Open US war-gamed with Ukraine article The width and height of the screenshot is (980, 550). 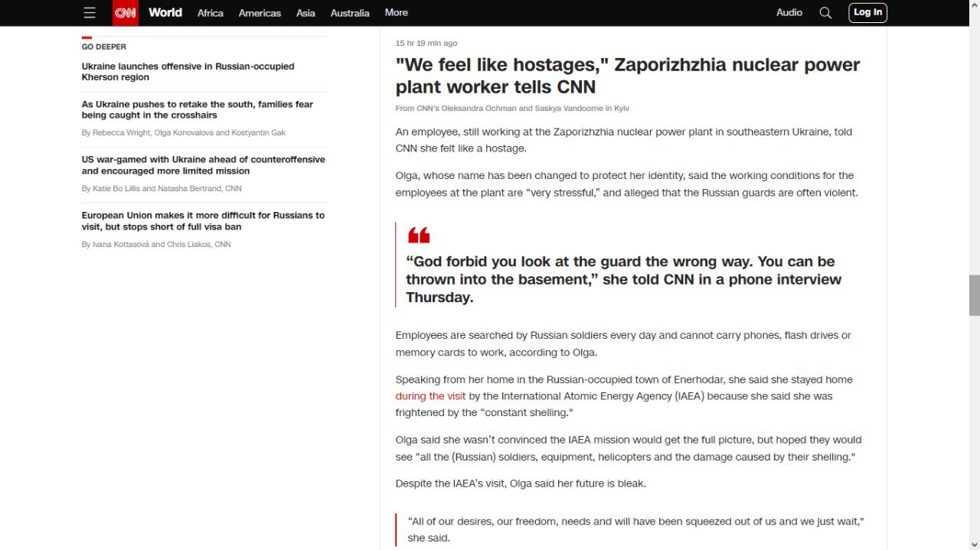tap(204, 165)
